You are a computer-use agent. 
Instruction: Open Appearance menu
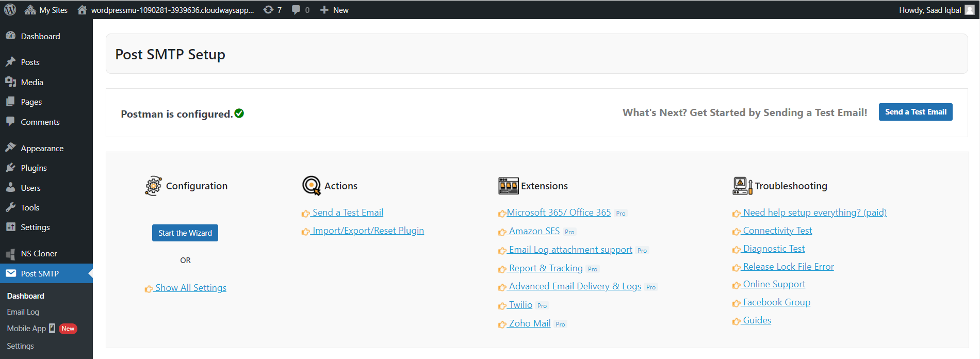click(42, 148)
